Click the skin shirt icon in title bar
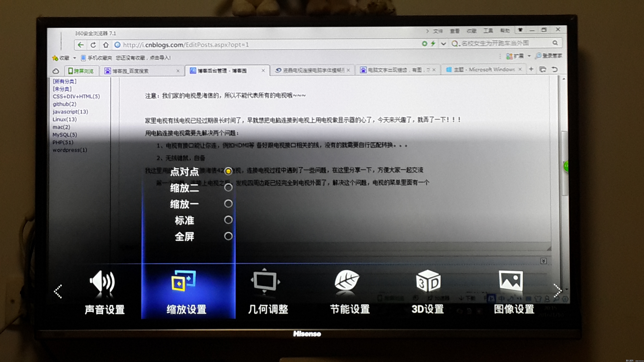This screenshot has height=362, width=644. pos(520,30)
